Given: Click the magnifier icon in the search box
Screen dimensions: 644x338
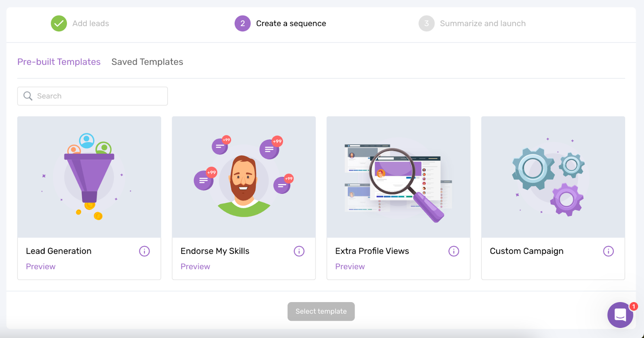Looking at the screenshot, I should click(x=28, y=96).
